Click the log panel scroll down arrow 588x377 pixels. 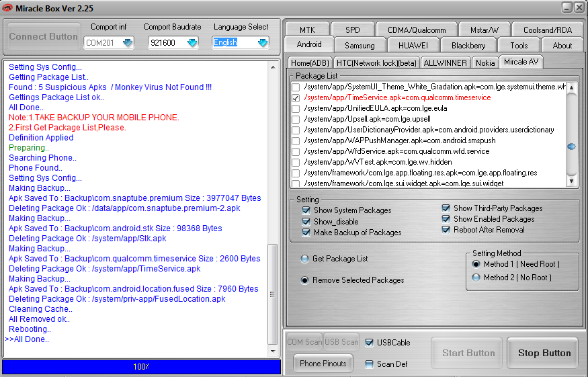(x=273, y=351)
